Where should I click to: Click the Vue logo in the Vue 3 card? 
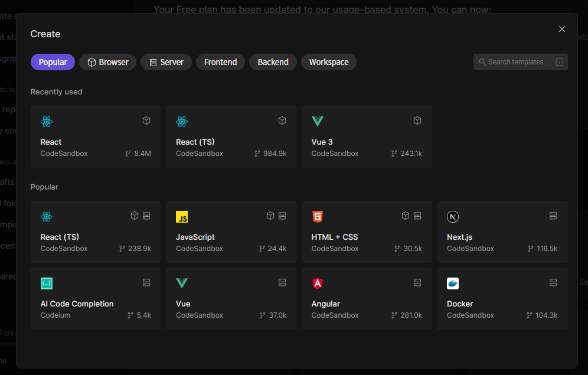pyautogui.click(x=318, y=121)
